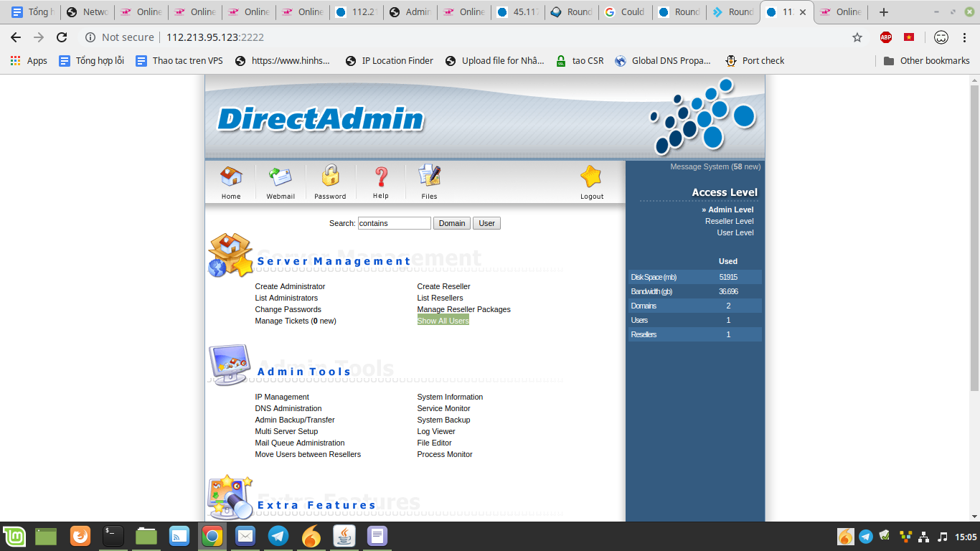
Task: Click the Search text field
Action: [394, 223]
